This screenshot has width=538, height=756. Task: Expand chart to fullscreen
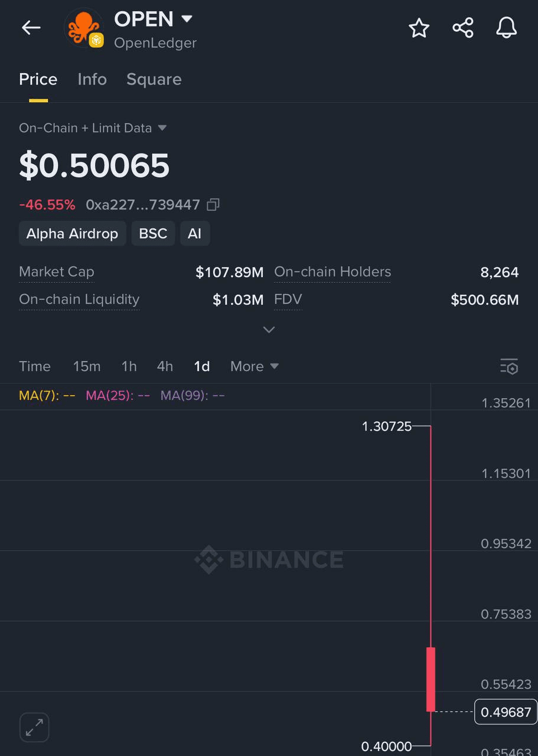point(34,727)
